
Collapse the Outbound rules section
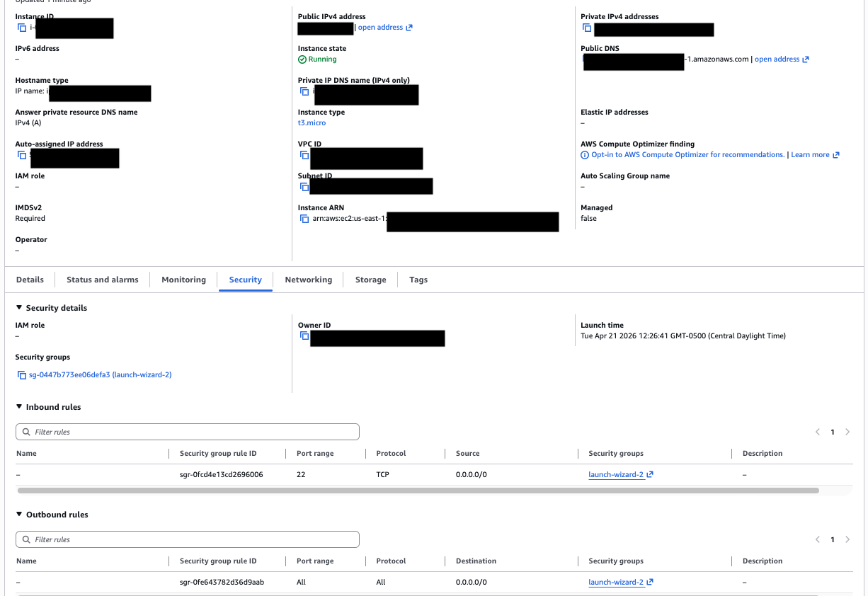tap(19, 515)
